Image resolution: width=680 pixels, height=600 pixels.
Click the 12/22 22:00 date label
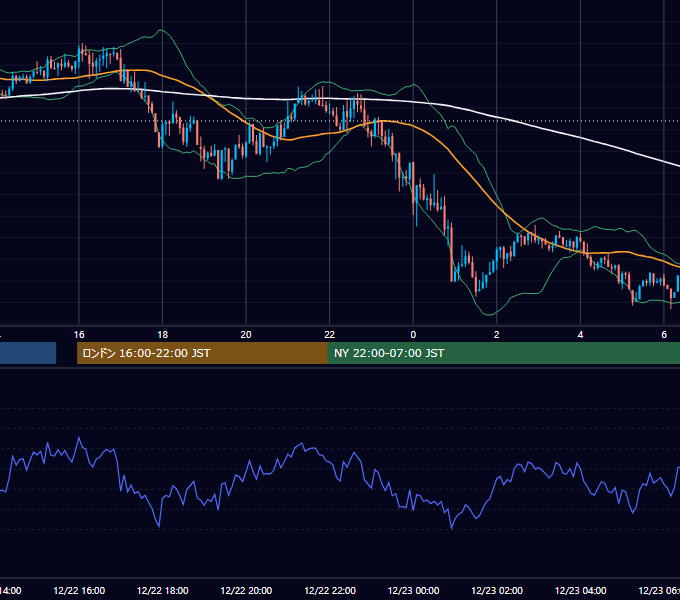330,590
